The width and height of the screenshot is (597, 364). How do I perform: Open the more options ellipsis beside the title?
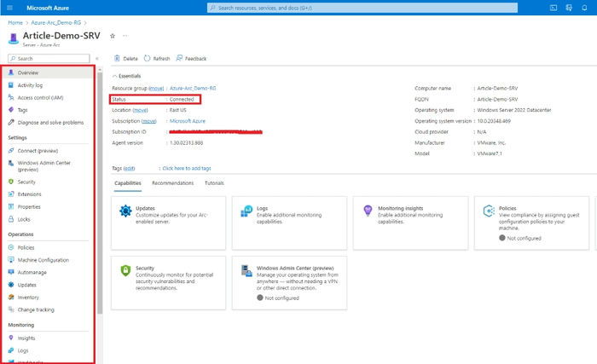tap(125, 36)
